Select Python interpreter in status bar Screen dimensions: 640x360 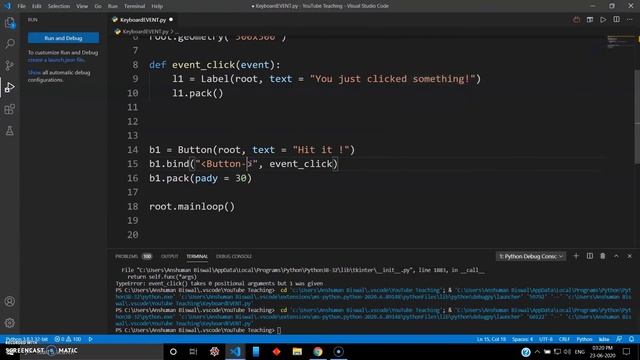(x=27, y=339)
